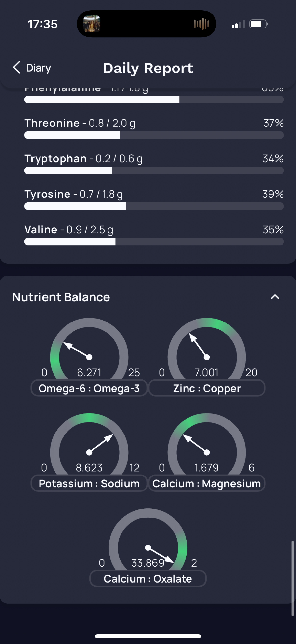Tap the Omega-6 : Omega-3 gauge
Screen dimensions: 296x644
[x=89, y=349]
